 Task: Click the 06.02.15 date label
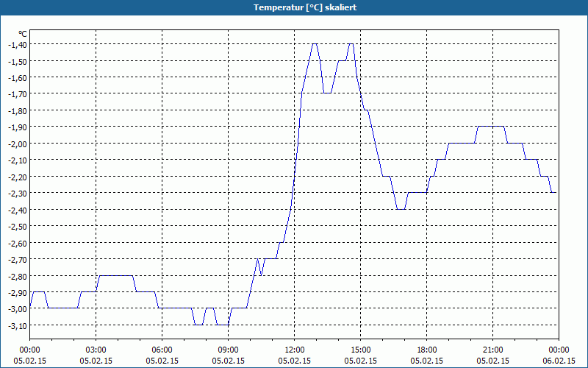559,361
